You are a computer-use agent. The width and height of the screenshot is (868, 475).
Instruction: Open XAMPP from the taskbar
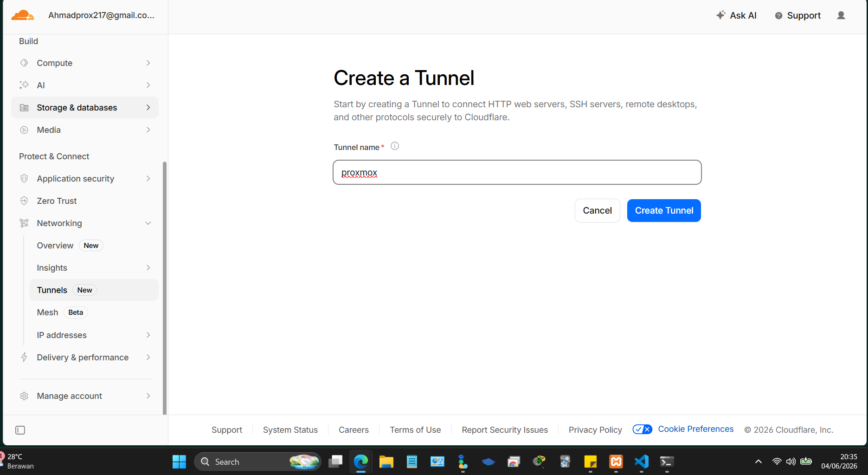616,462
